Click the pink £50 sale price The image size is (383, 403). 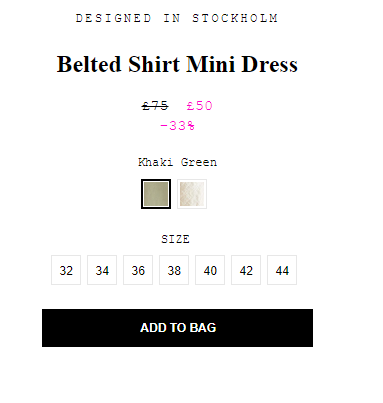pos(199,106)
